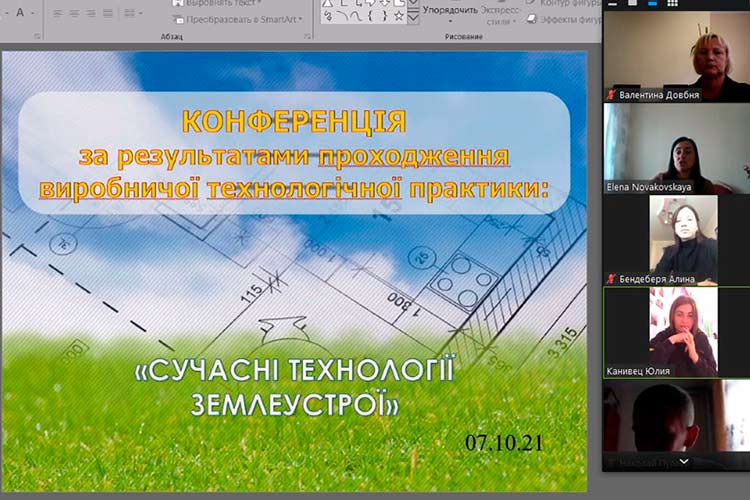This screenshot has height=500, width=750.
Task: Click muted mic icon of Бендеберя Алина
Action: click(611, 278)
